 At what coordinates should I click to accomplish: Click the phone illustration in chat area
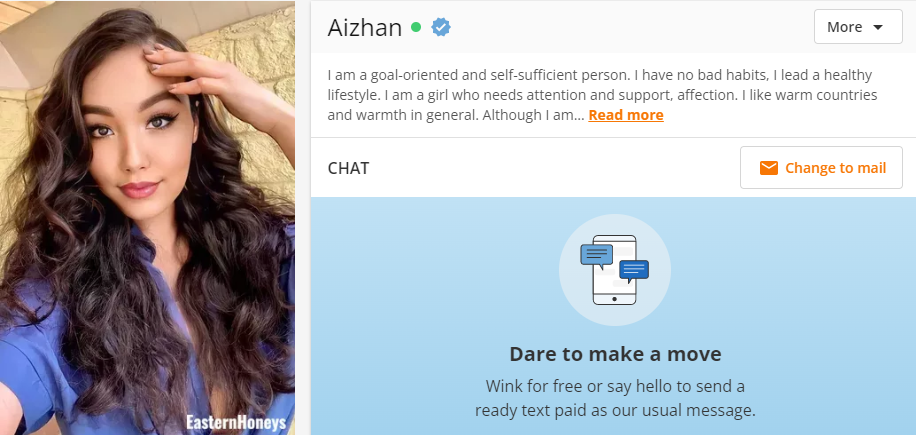point(615,270)
